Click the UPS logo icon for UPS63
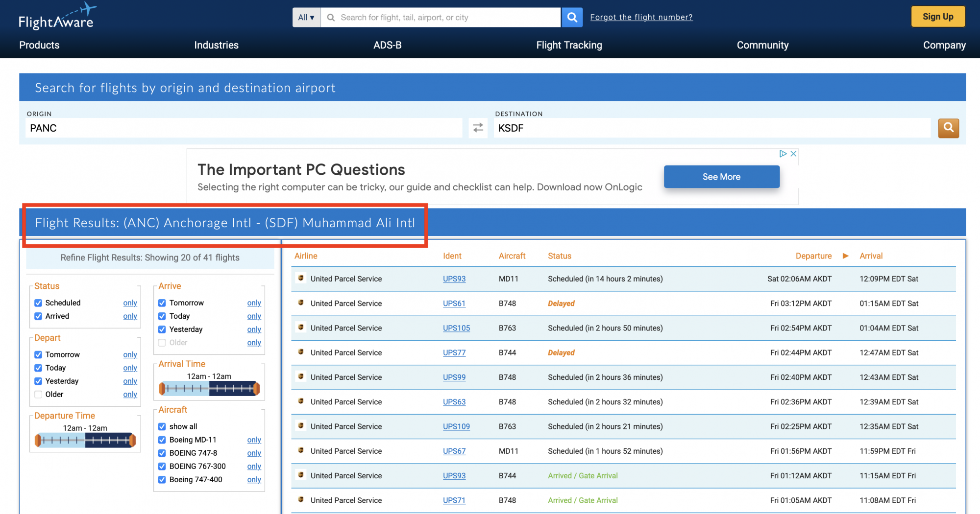 (301, 401)
